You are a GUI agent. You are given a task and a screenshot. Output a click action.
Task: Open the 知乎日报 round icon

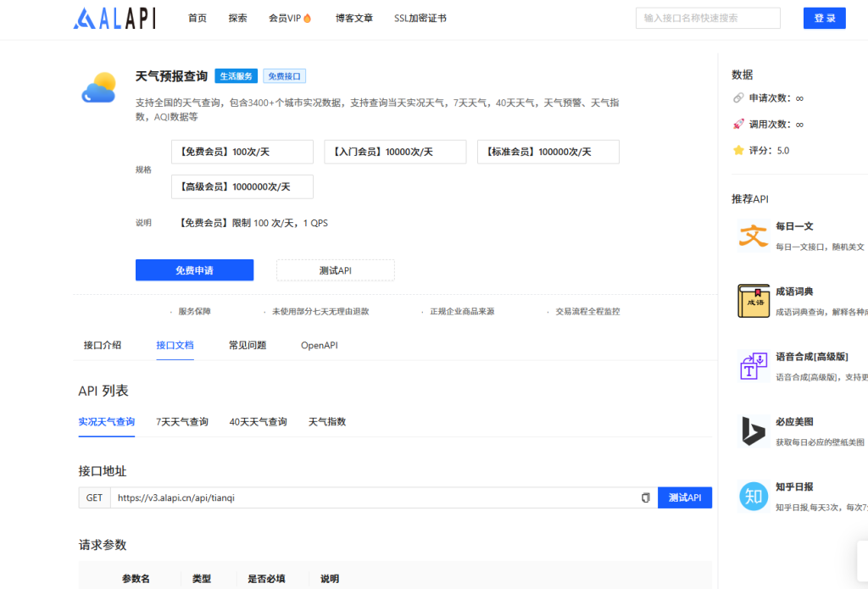tap(753, 496)
